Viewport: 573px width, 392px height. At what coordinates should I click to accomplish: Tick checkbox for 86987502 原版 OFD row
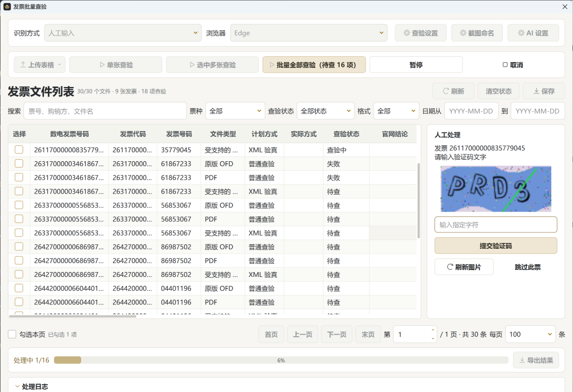point(19,247)
